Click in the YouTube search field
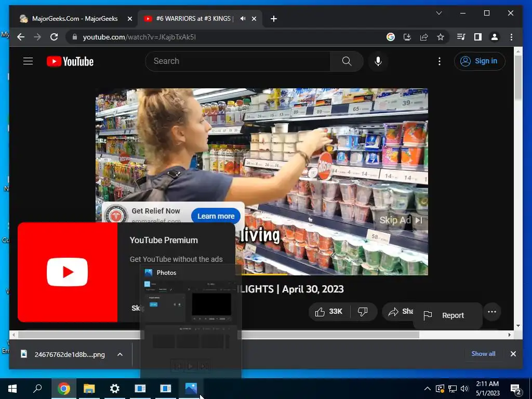The height and width of the screenshot is (399, 532). click(237, 61)
